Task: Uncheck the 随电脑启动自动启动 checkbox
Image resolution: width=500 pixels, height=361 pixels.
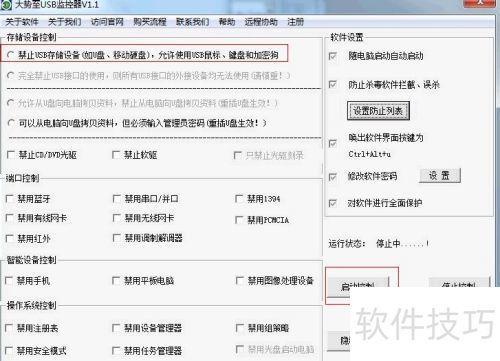Action: pos(333,56)
